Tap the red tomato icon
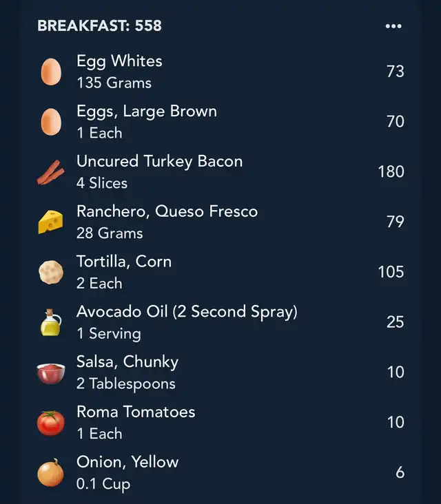This screenshot has height=504, width=441. [x=51, y=423]
